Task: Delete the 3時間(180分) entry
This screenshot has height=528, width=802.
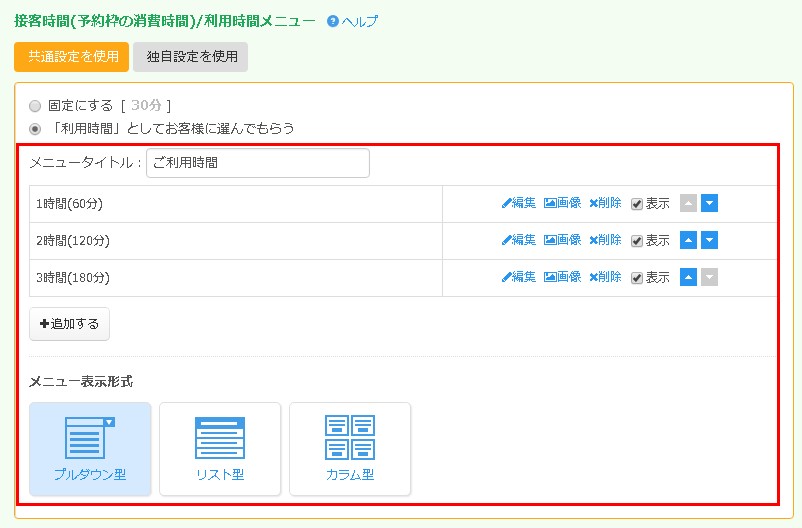Action: coord(606,277)
